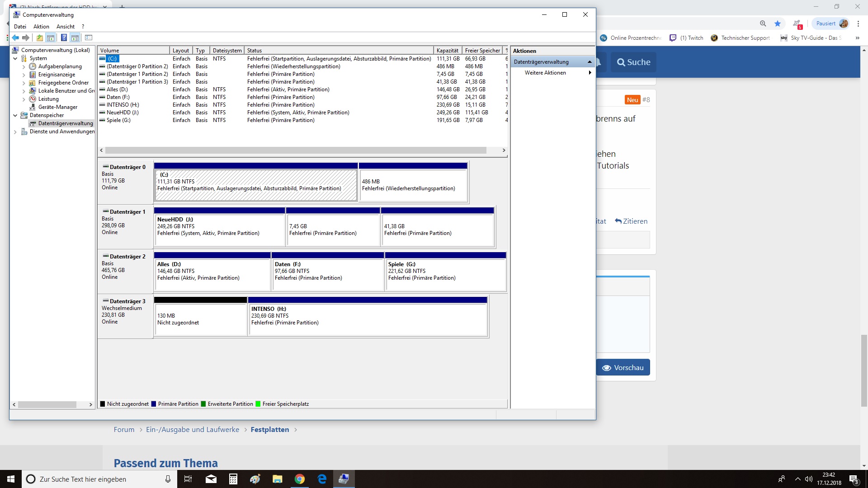Click the blue Help question mark icon
868x488 pixels.
[64, 38]
